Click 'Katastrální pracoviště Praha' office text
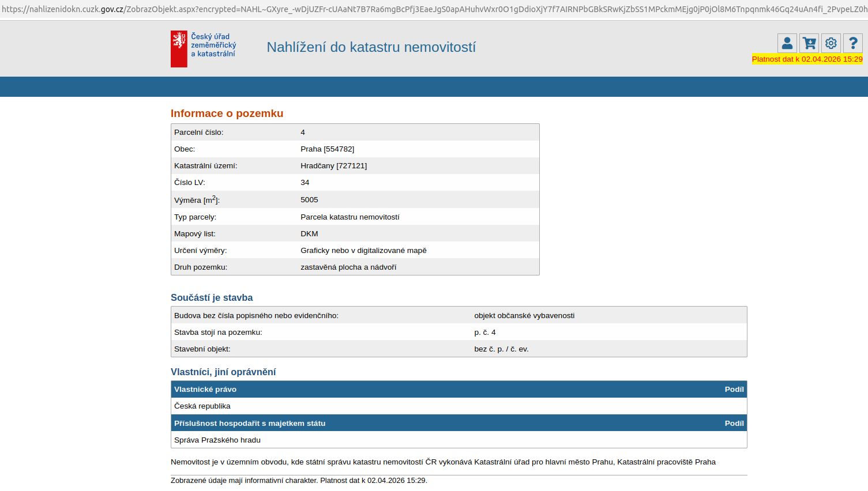Viewport: 868px width, 491px height. 666,462
